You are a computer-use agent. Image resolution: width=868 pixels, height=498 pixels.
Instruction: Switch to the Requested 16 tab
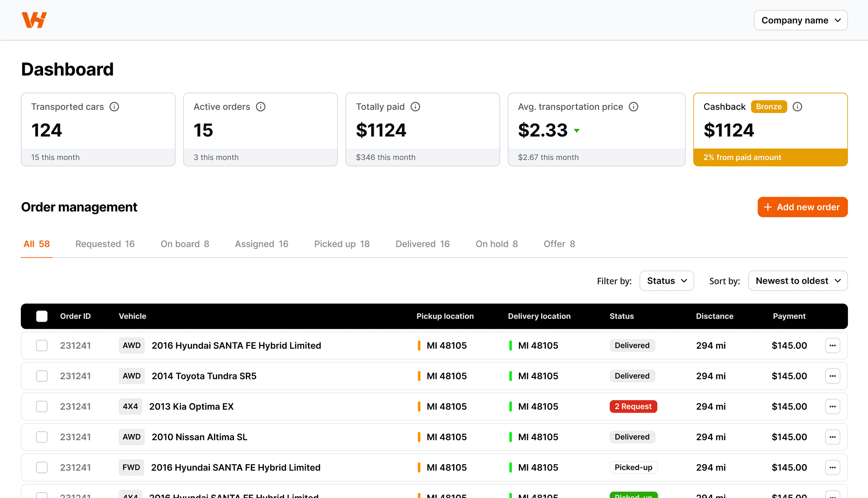(105, 244)
